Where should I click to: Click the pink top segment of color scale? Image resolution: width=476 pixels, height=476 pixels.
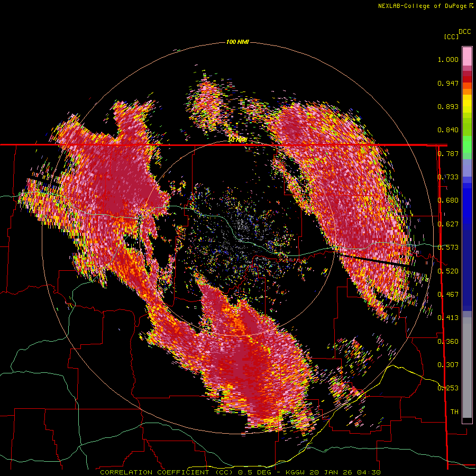tap(467, 56)
